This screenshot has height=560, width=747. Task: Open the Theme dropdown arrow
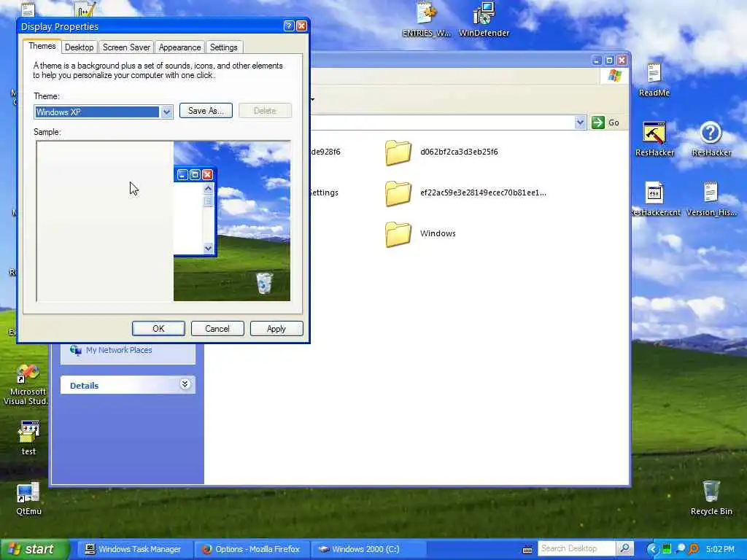pyautogui.click(x=166, y=112)
